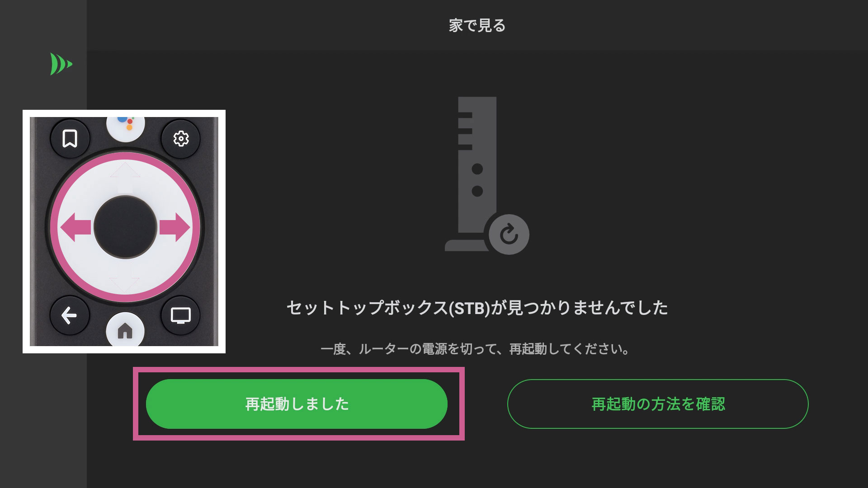The height and width of the screenshot is (488, 868).
Task: Click the green sidebar logo icon
Action: 61,64
